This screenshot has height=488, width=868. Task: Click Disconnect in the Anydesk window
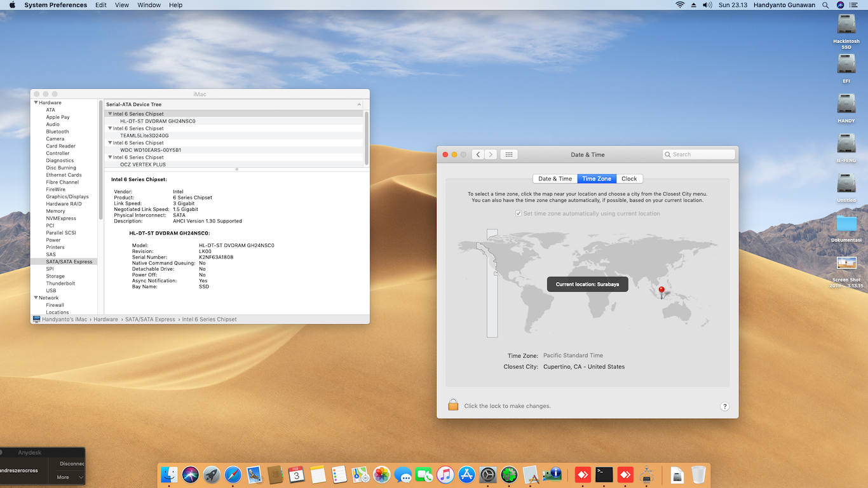71,464
